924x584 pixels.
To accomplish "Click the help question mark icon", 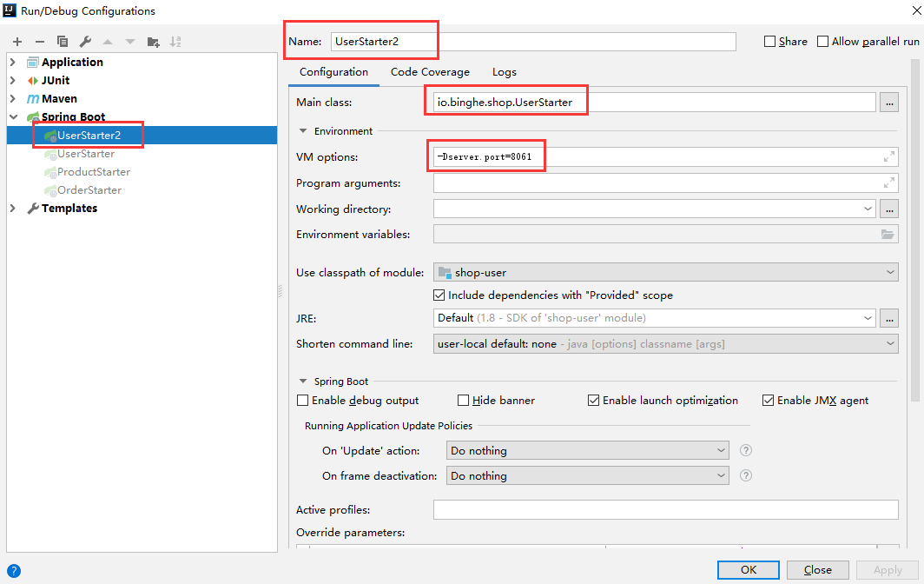I will pos(13,571).
